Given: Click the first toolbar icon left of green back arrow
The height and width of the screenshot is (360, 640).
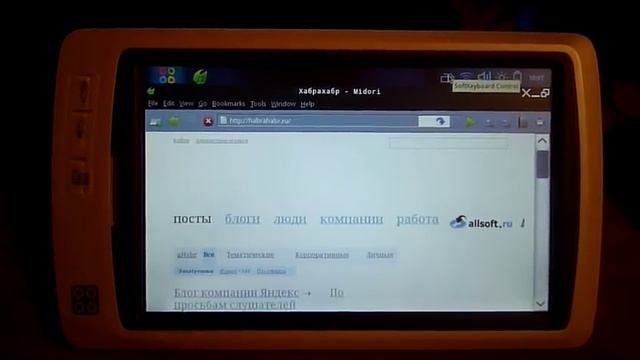Looking at the screenshot, I should click(x=155, y=122).
